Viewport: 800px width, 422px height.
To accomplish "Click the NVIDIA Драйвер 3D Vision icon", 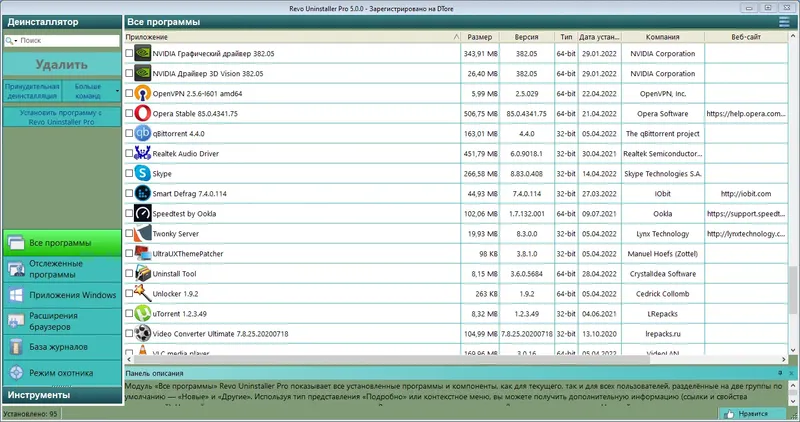I will pyautogui.click(x=142, y=73).
